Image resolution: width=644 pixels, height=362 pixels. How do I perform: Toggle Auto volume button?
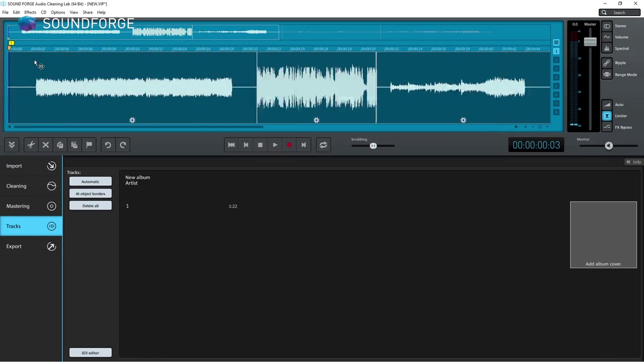click(607, 105)
